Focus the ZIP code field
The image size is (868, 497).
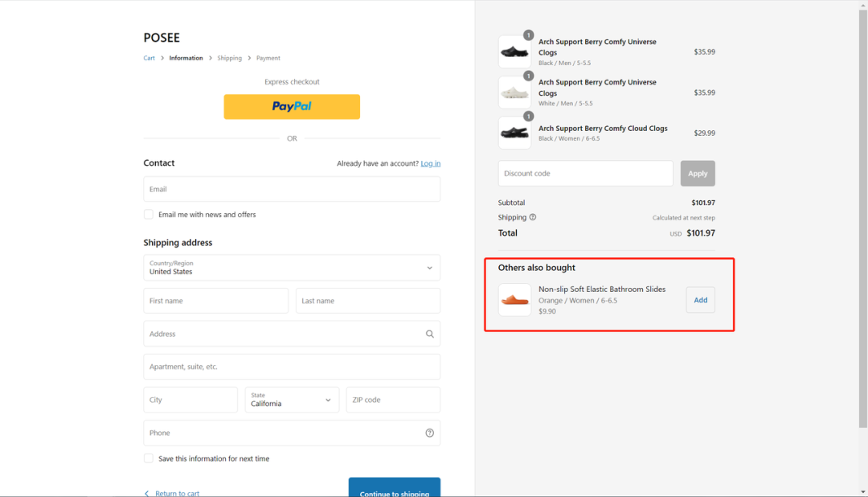pyautogui.click(x=393, y=400)
